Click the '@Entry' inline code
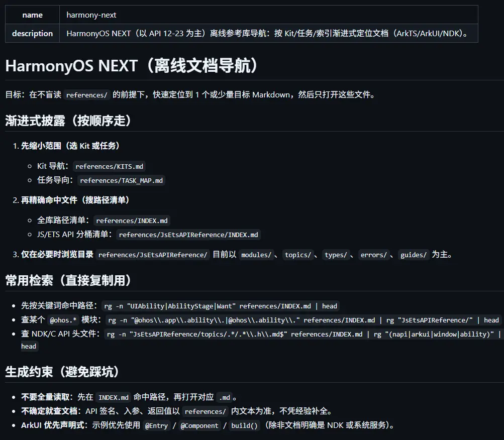The height and width of the screenshot is (440, 504). pos(157,426)
